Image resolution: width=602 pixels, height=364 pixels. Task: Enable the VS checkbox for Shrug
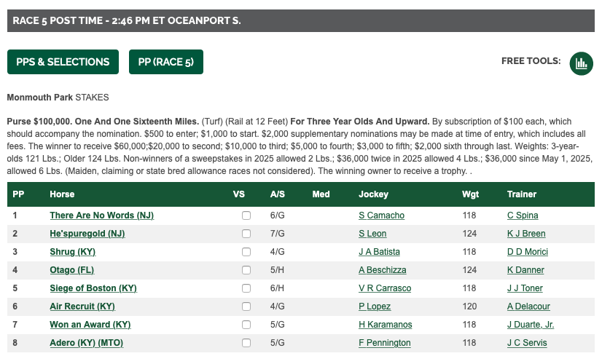click(246, 252)
